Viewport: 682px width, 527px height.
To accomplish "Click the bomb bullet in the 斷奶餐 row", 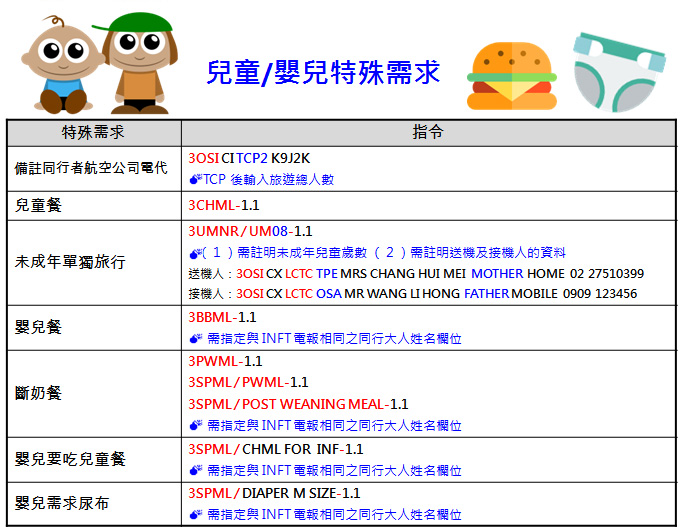I will tap(196, 425).
